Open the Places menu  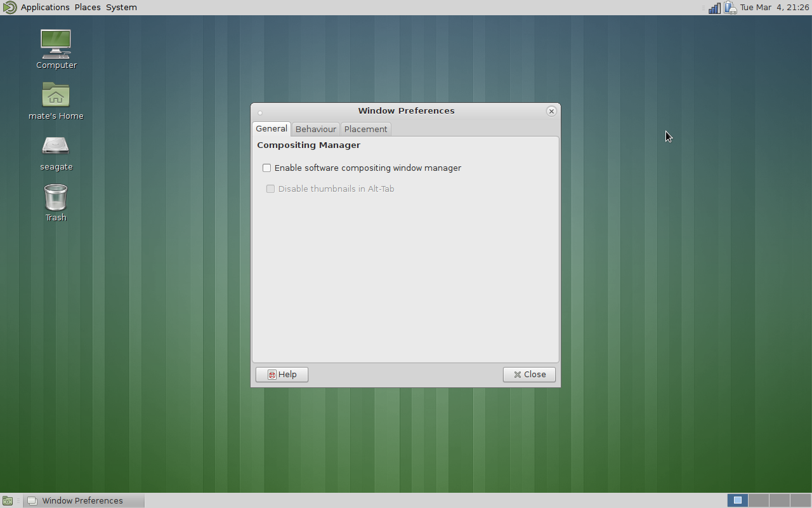(88, 8)
